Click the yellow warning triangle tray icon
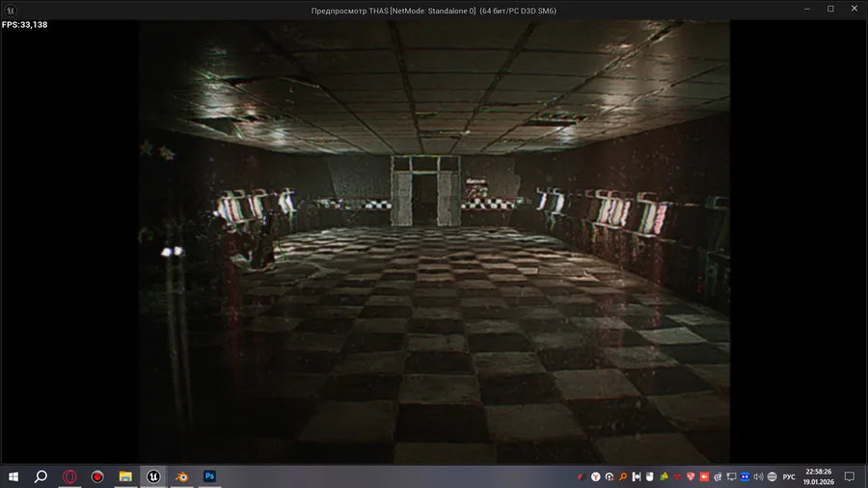868x488 pixels. point(664,475)
